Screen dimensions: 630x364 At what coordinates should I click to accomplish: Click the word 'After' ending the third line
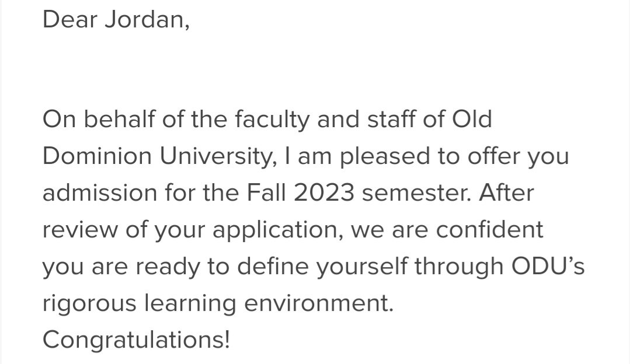506,192
